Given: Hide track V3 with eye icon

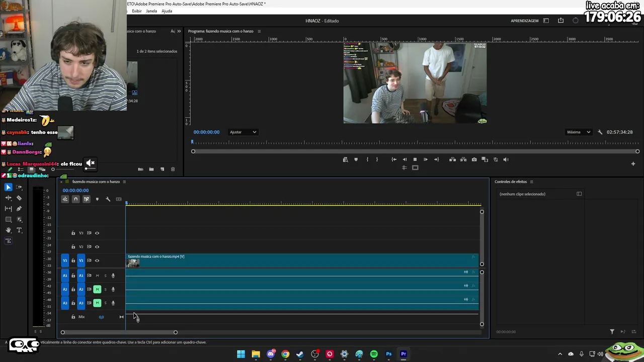Looking at the screenshot, I should pos(97,233).
